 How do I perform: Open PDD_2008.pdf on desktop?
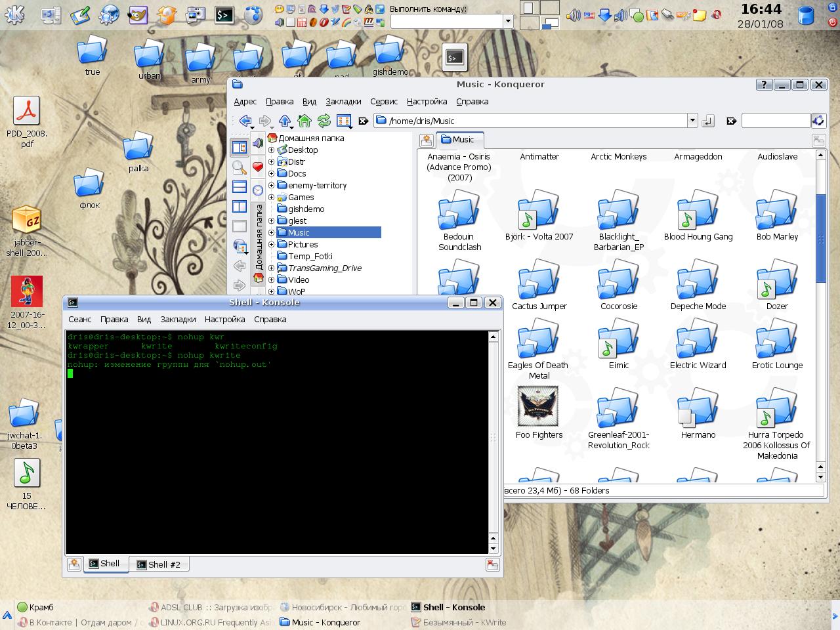tap(27, 122)
